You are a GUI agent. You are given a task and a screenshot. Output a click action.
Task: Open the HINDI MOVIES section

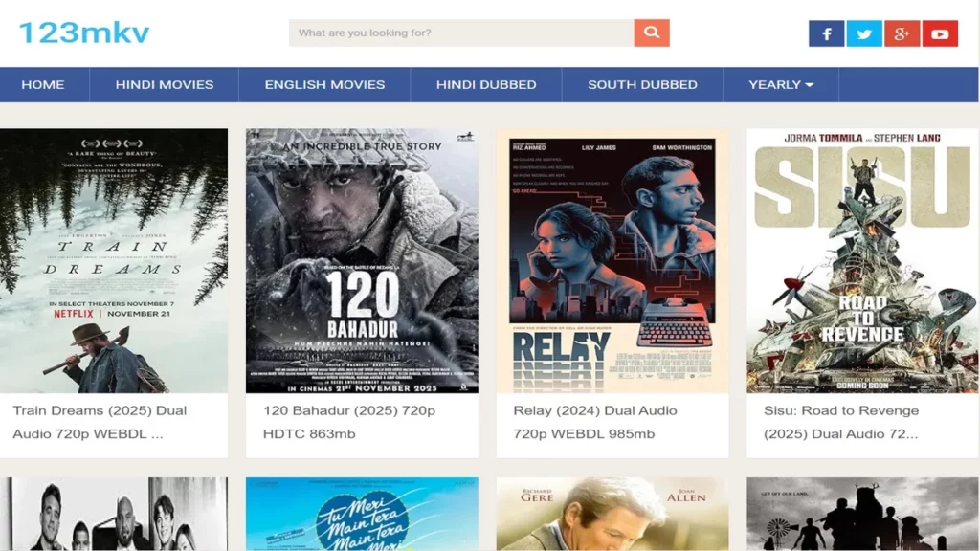[x=164, y=84]
